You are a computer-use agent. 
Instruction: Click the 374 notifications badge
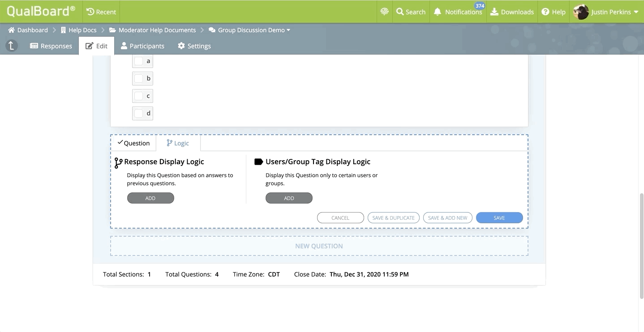[x=480, y=6]
